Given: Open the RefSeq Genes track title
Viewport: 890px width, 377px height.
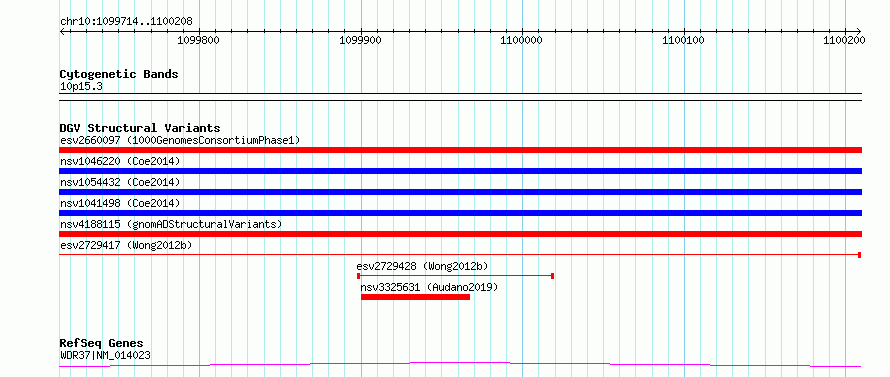Looking at the screenshot, I should 102,344.
